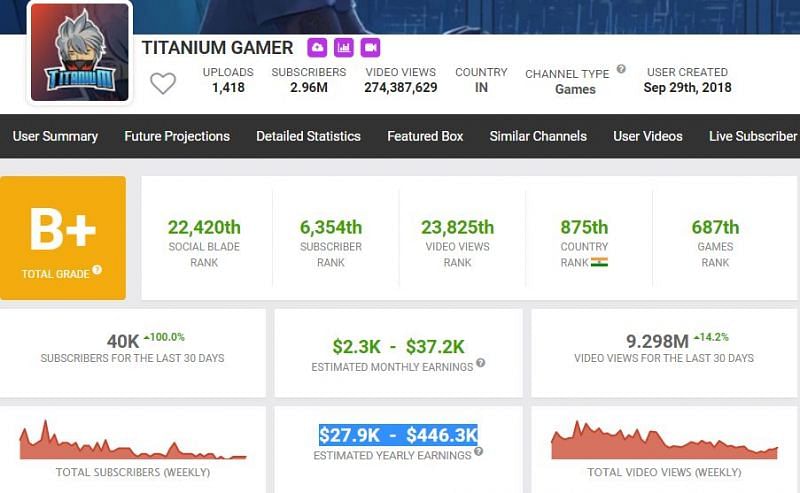Click the Games channel type link
The image size is (800, 493).
[575, 89]
